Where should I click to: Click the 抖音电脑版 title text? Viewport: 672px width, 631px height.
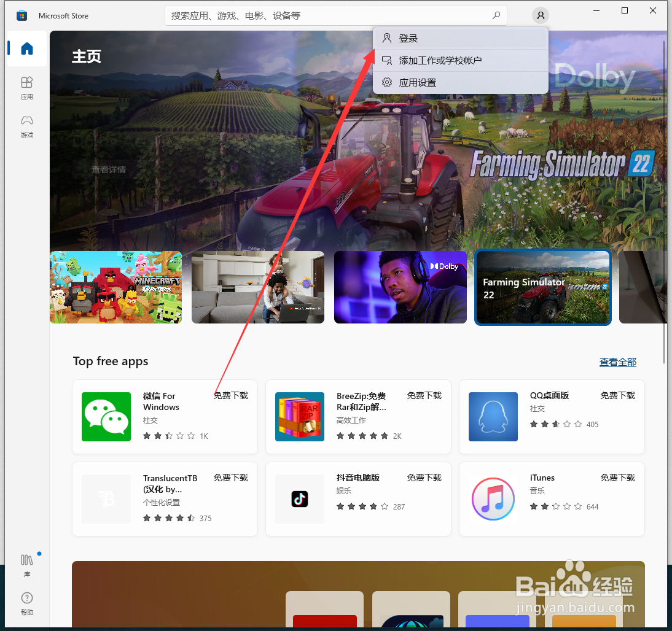coord(358,478)
